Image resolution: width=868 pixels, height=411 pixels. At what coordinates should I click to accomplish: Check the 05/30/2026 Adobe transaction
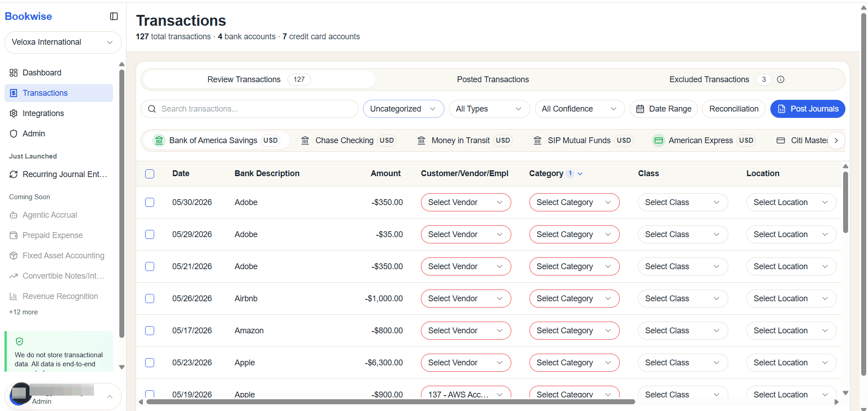150,202
